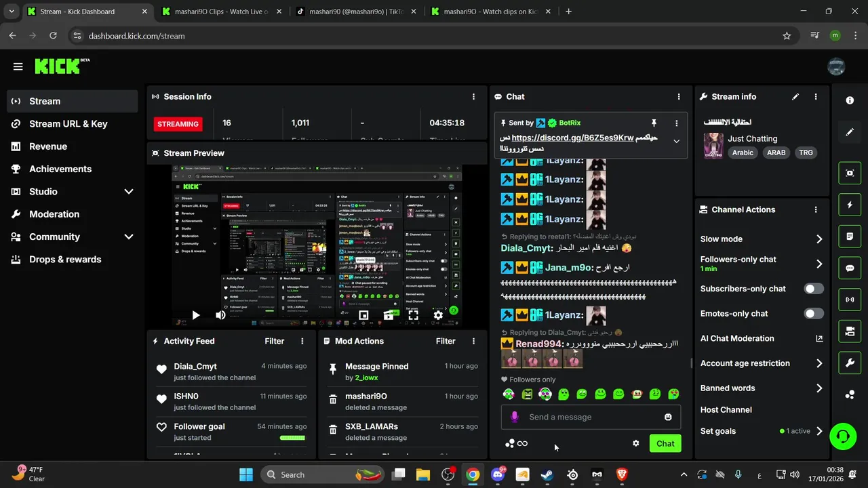Open pinned message three-dot options
Viewport: 868px width, 488px height.
coord(676,123)
